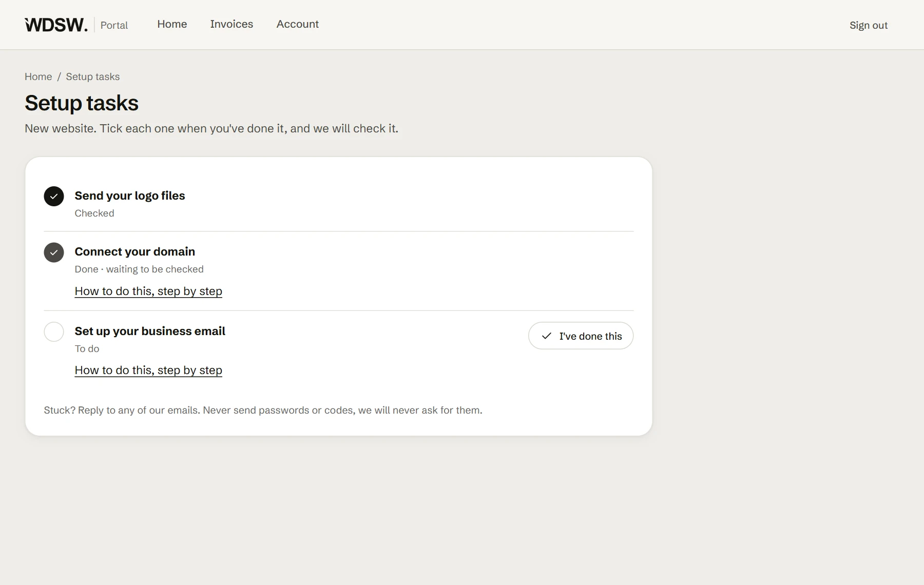924x585 pixels.
Task: Click the Connect your domain title
Action: click(x=135, y=251)
